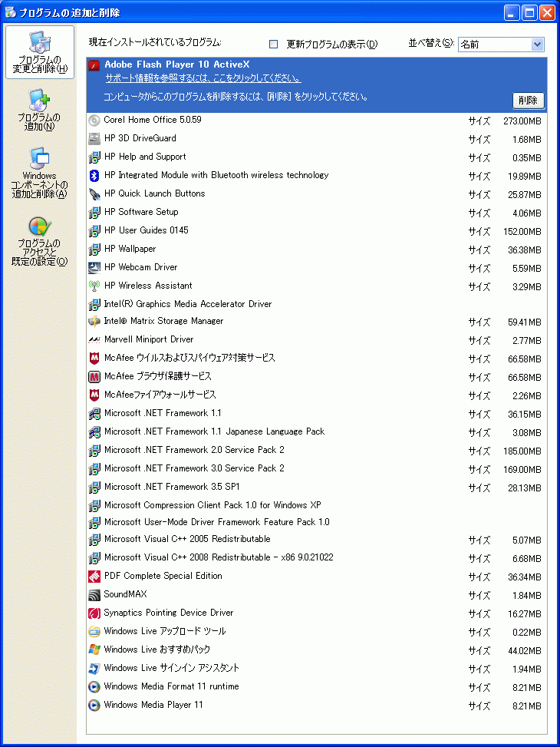Image resolution: width=560 pixels, height=747 pixels.
Task: Click the 273.00MB size value
Action: (x=522, y=121)
